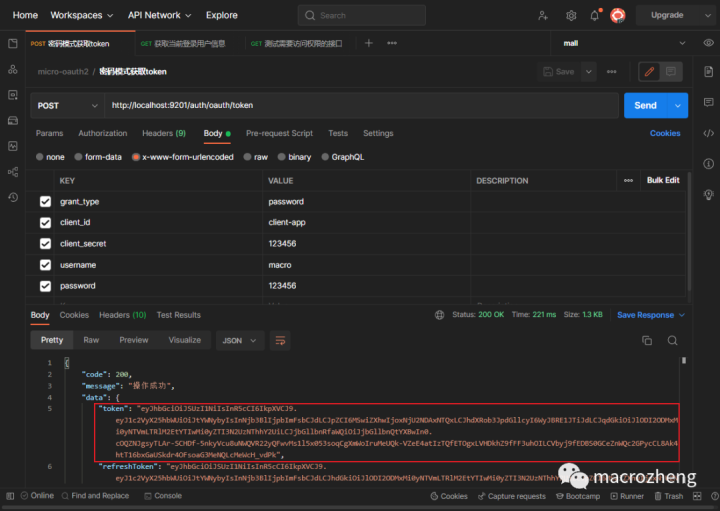
Task: Open Cookies link under Send
Action: tap(665, 133)
